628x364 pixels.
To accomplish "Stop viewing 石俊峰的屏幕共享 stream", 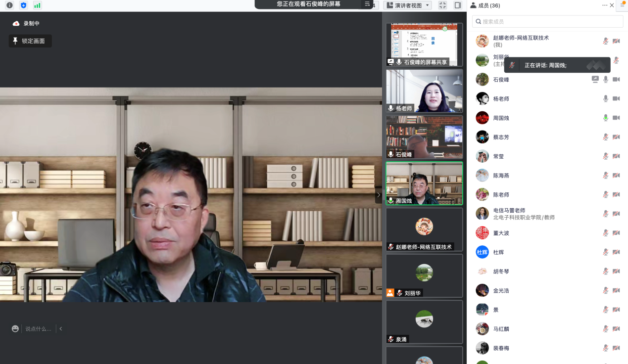I will (x=424, y=45).
